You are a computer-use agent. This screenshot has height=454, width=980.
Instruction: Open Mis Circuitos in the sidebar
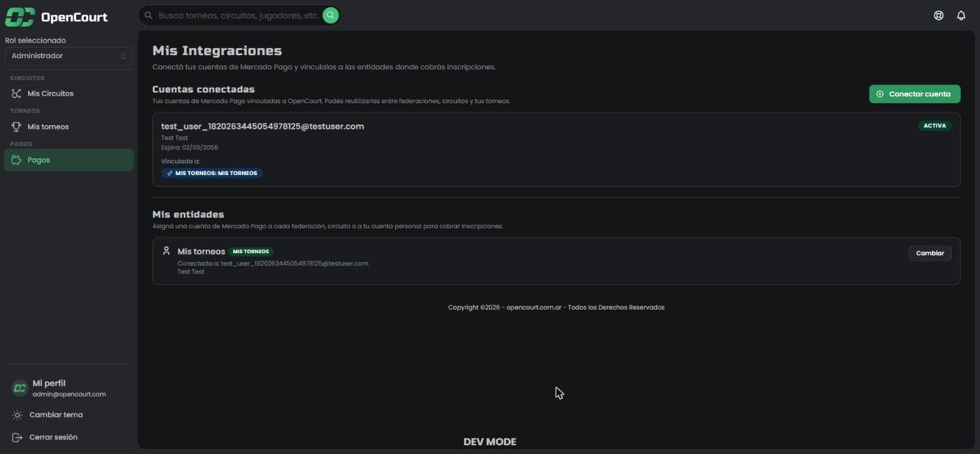pyautogui.click(x=69, y=94)
